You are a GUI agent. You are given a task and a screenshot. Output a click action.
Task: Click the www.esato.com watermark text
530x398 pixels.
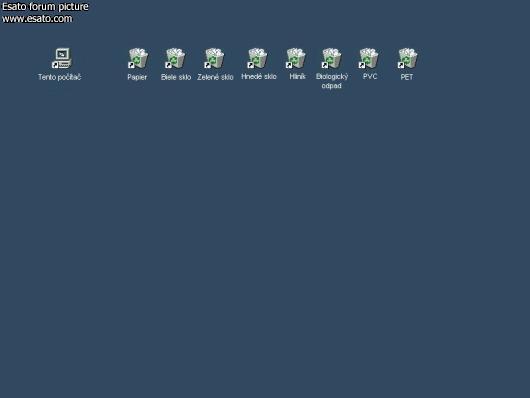[x=37, y=19]
